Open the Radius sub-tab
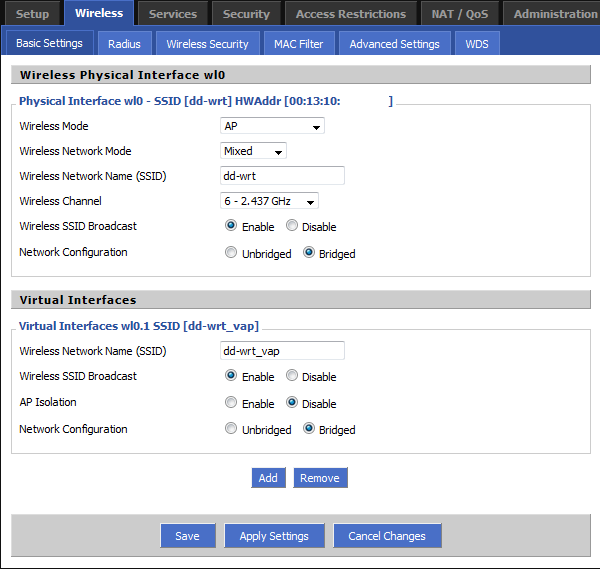The height and width of the screenshot is (569, 600). (x=124, y=44)
